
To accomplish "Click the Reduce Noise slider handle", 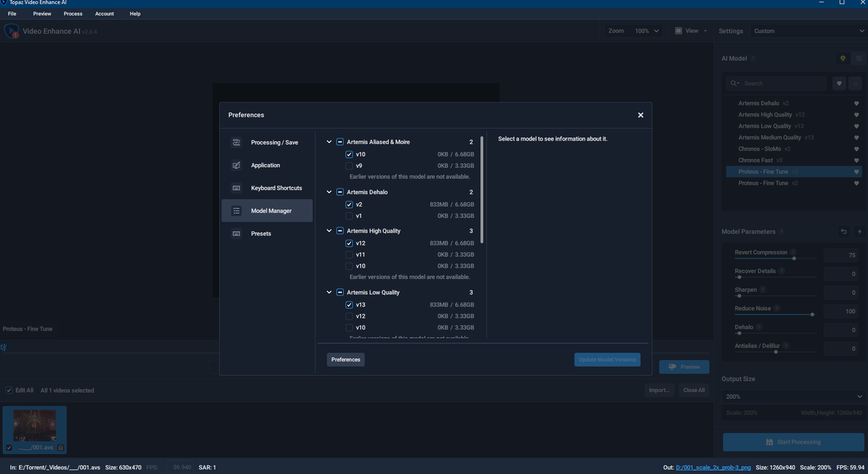I will [x=812, y=315].
